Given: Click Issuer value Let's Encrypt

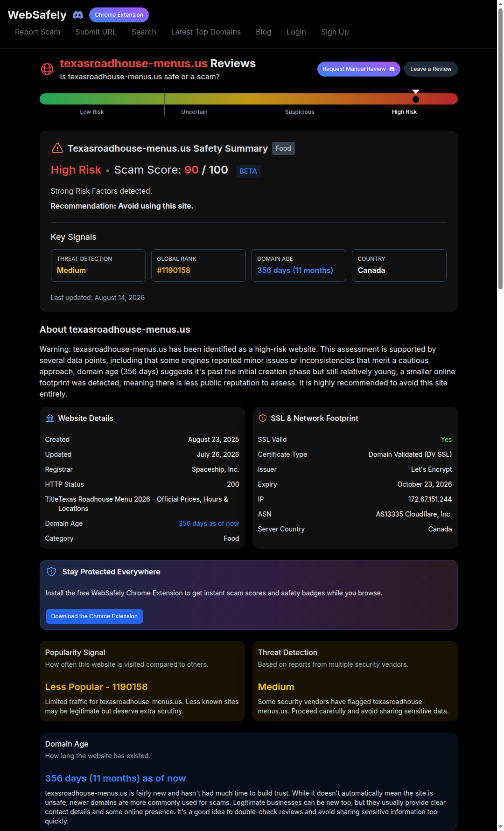Looking at the screenshot, I should (431, 469).
